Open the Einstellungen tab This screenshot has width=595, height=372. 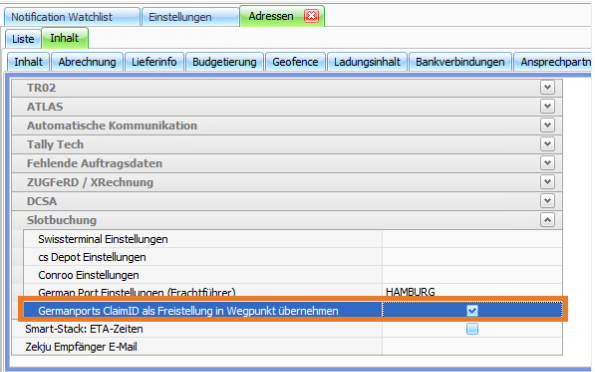tap(189, 17)
